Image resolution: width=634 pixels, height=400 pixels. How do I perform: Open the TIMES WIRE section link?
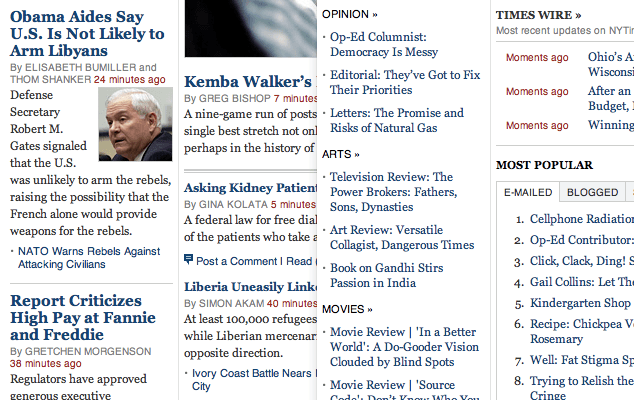click(x=539, y=15)
